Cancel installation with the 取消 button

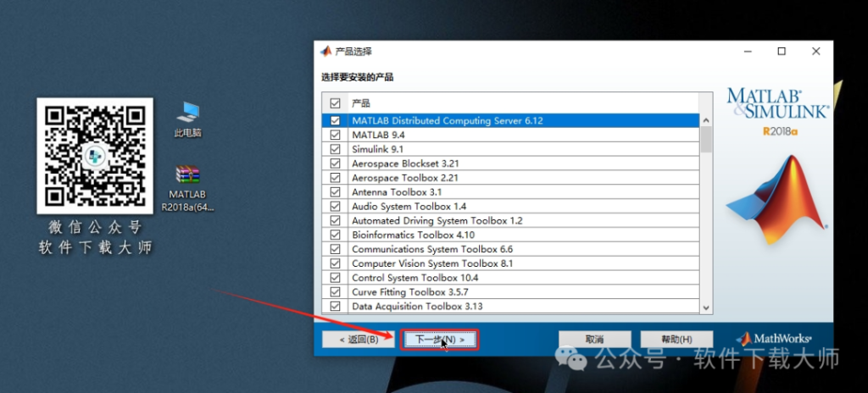(x=594, y=340)
